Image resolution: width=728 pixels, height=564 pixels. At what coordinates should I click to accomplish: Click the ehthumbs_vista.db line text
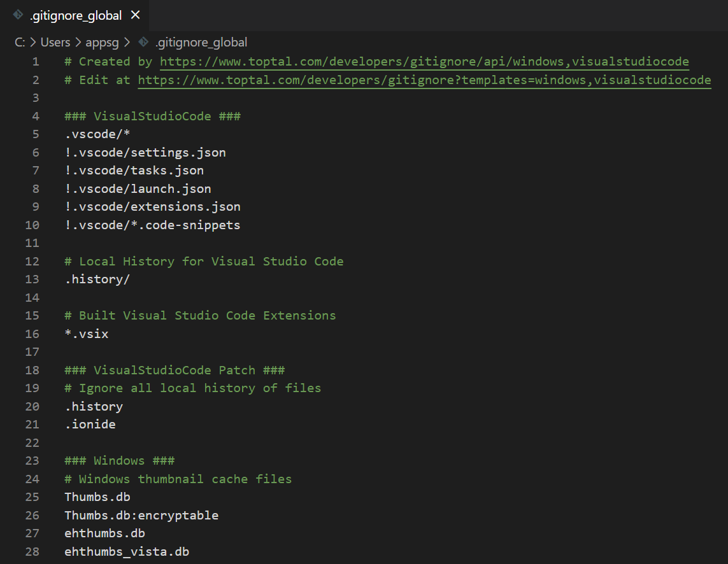point(126,551)
